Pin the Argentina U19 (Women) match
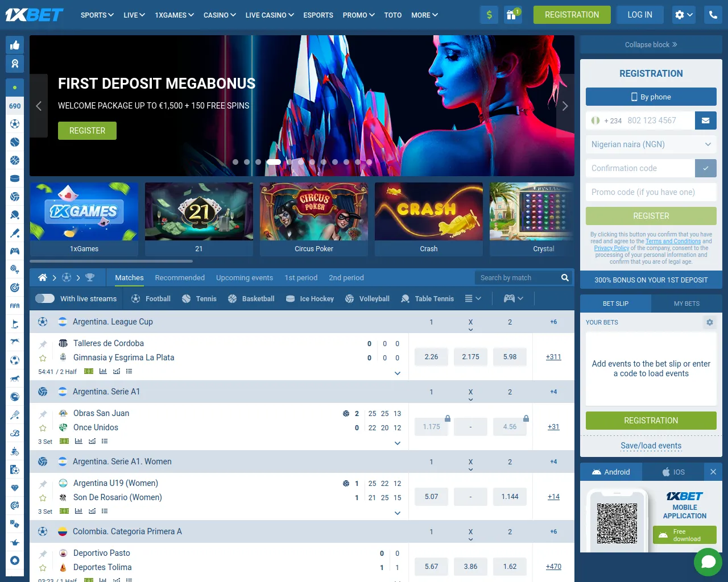The height and width of the screenshot is (582, 728). [x=43, y=484]
